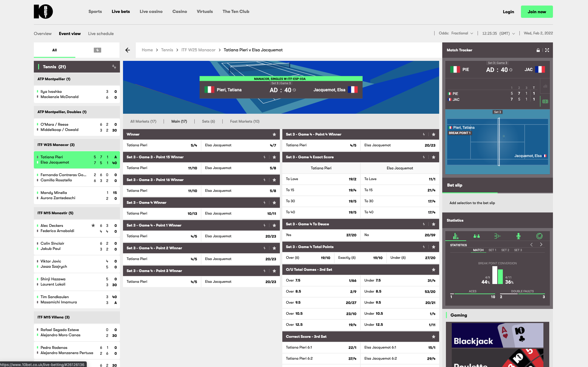Click the back arrow beside breadcrumbs

tap(128, 50)
